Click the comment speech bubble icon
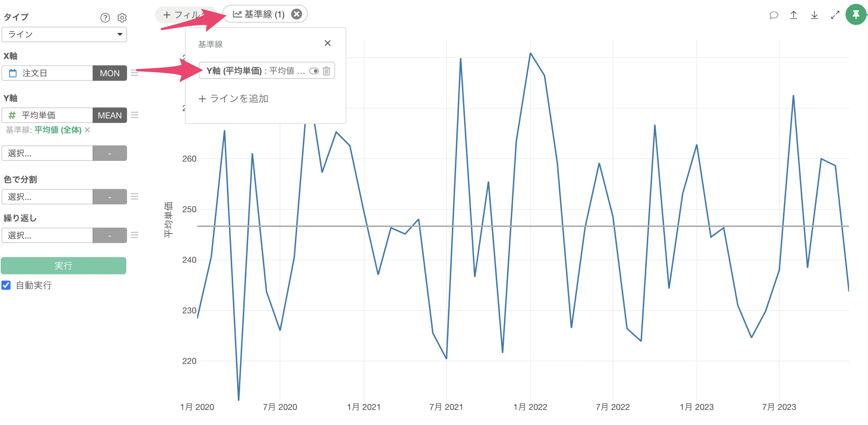868x425 pixels. click(774, 15)
